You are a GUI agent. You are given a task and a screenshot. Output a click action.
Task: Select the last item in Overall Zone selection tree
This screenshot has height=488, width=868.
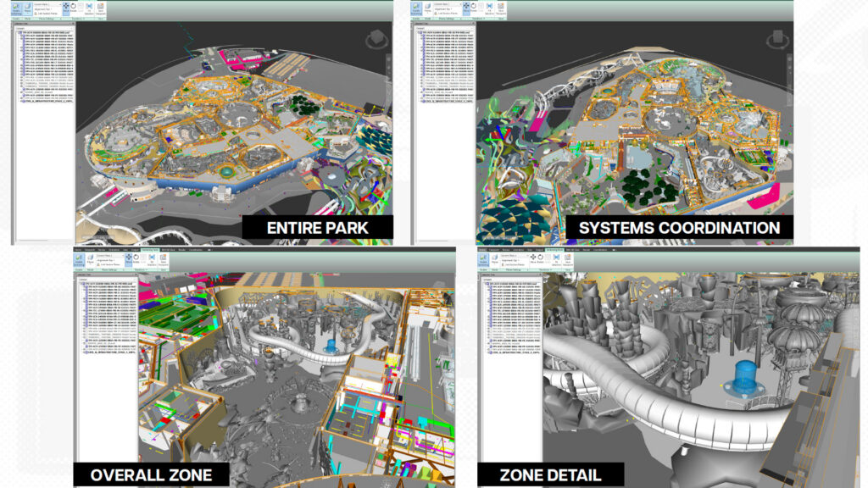point(108,351)
